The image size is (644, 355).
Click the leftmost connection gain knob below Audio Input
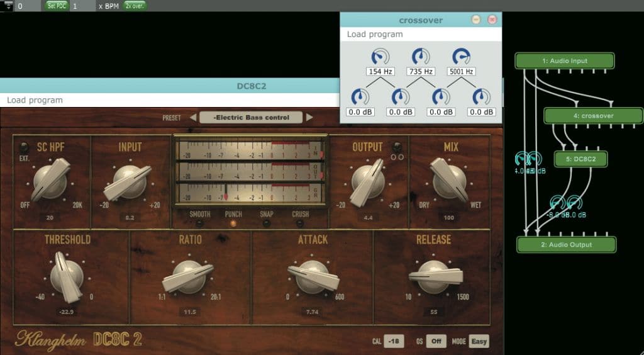pos(522,159)
